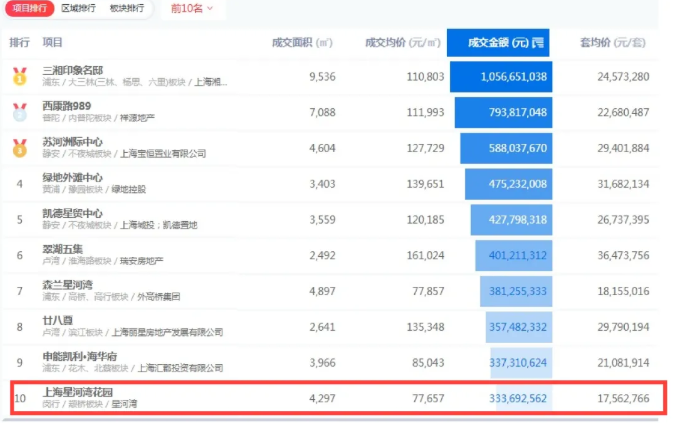Click unit price 29,790,194
The image size is (673, 427).
[x=623, y=327]
